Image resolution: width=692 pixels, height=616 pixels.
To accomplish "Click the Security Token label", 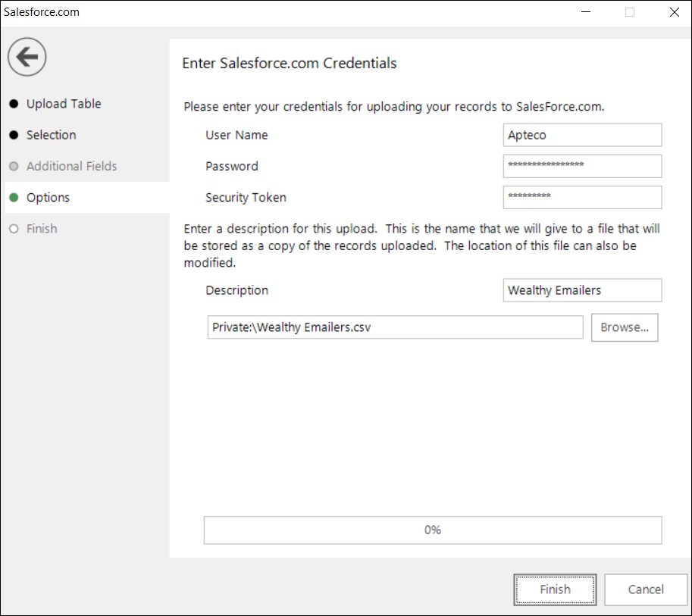I will 246,198.
